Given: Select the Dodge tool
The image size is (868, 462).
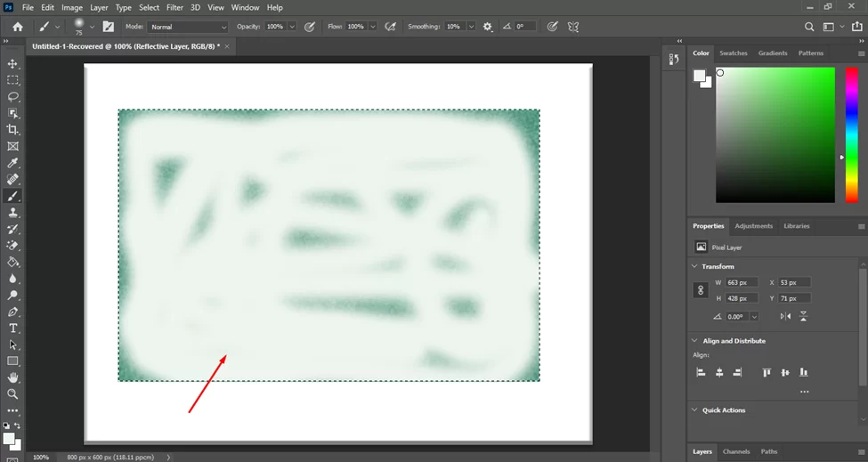Looking at the screenshot, I should pyautogui.click(x=12, y=295).
